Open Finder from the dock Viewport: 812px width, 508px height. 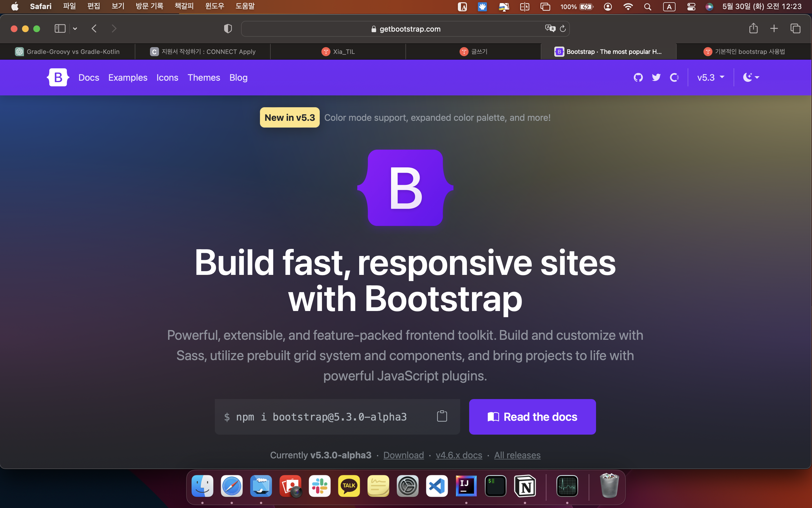click(202, 486)
